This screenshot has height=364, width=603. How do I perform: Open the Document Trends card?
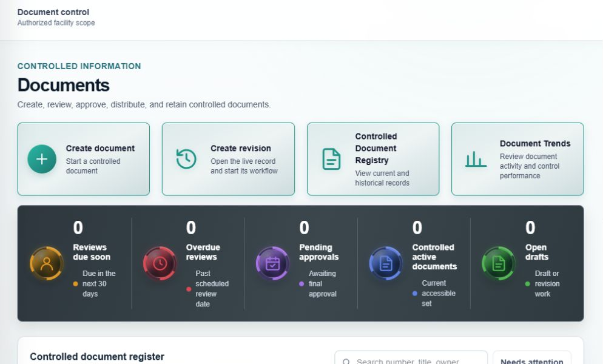click(517, 159)
